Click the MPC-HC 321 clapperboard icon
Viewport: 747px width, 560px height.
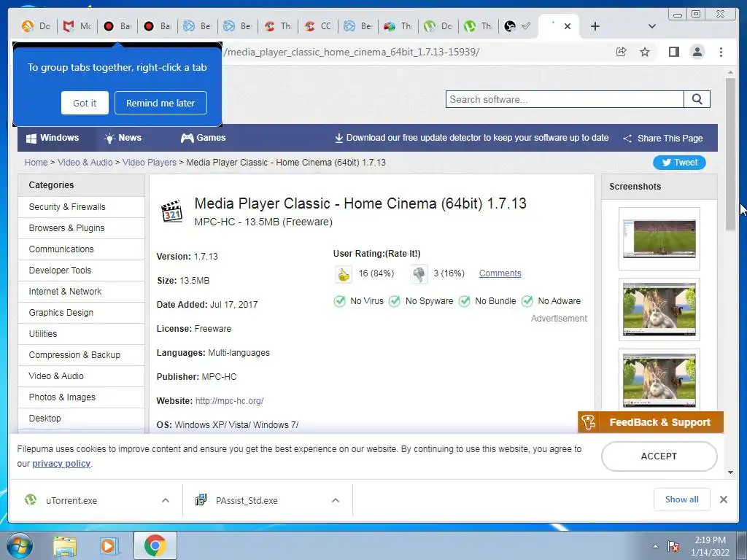coord(171,211)
